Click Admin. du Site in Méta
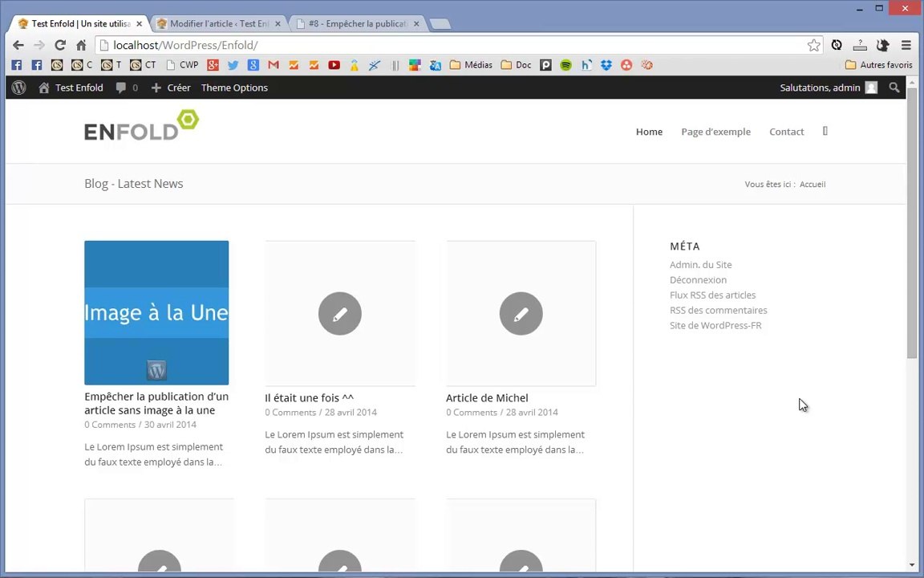The width and height of the screenshot is (924, 578). (x=701, y=265)
